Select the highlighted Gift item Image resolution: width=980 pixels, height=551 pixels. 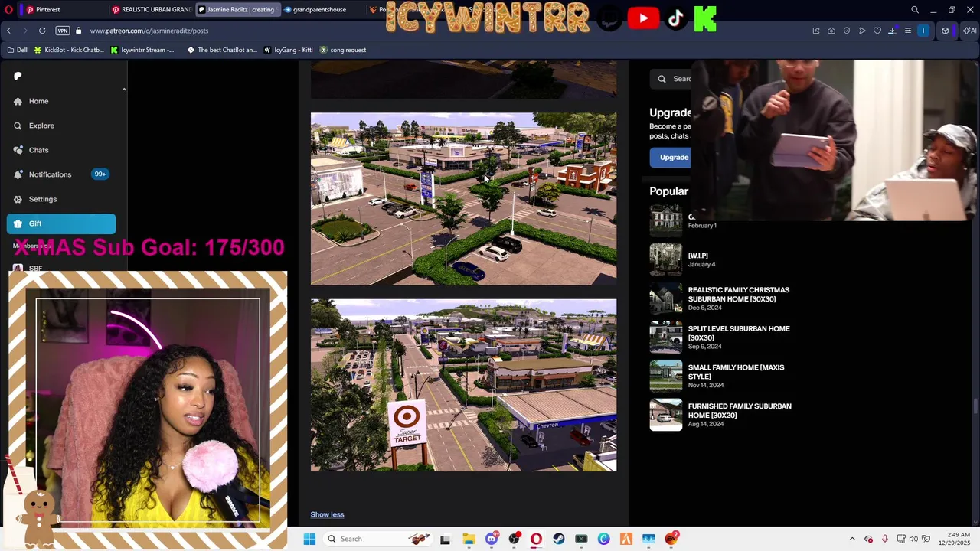tap(61, 223)
